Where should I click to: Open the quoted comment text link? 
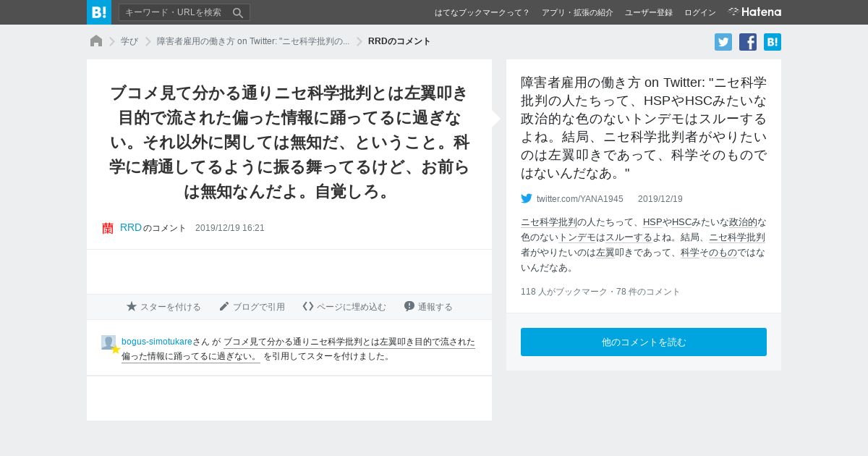tap(298, 349)
